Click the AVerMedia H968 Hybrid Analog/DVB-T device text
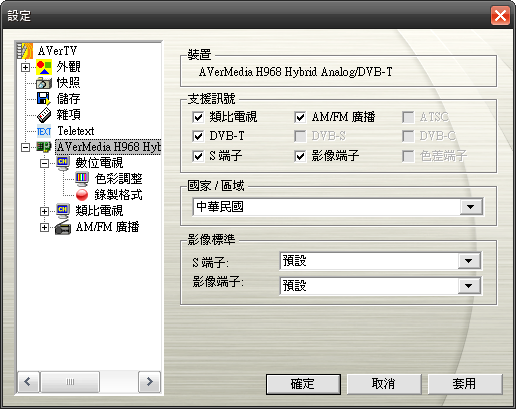 click(295, 72)
